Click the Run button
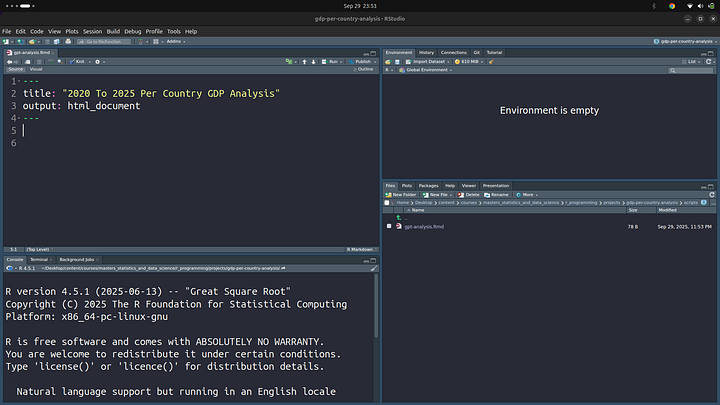Viewport: 720px width, 405px height. [x=331, y=62]
